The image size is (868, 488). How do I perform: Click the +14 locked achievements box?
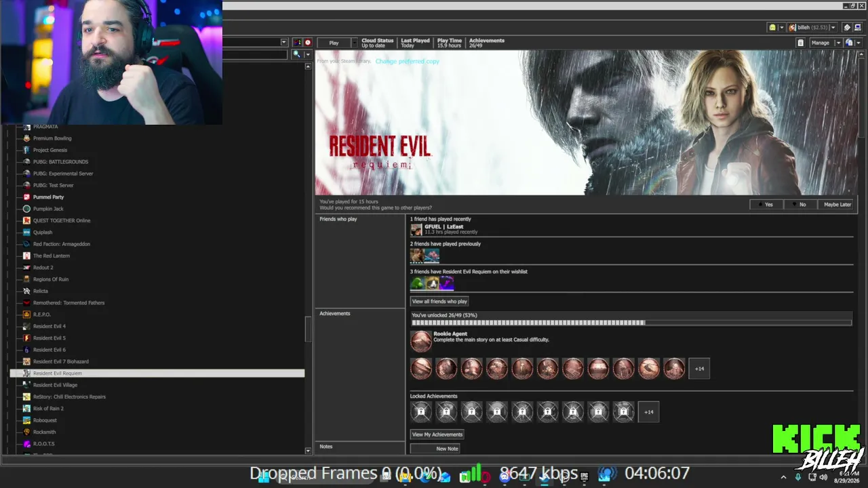(x=648, y=412)
